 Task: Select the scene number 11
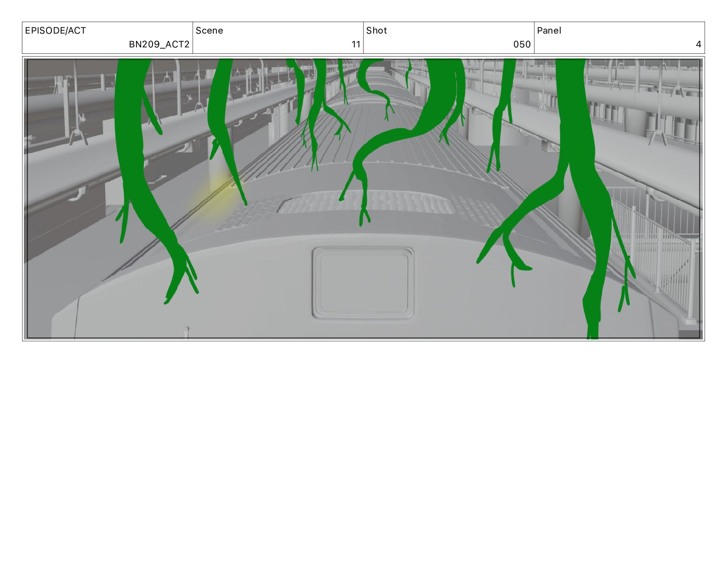click(356, 45)
